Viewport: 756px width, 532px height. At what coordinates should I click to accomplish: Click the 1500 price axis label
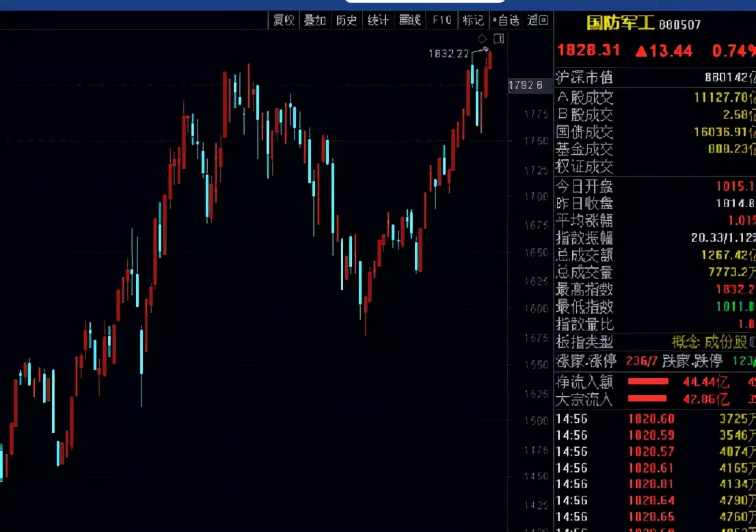pyautogui.click(x=536, y=421)
